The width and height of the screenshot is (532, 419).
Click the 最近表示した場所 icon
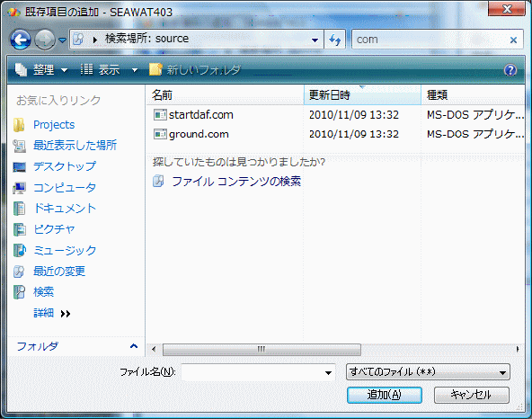click(19, 146)
